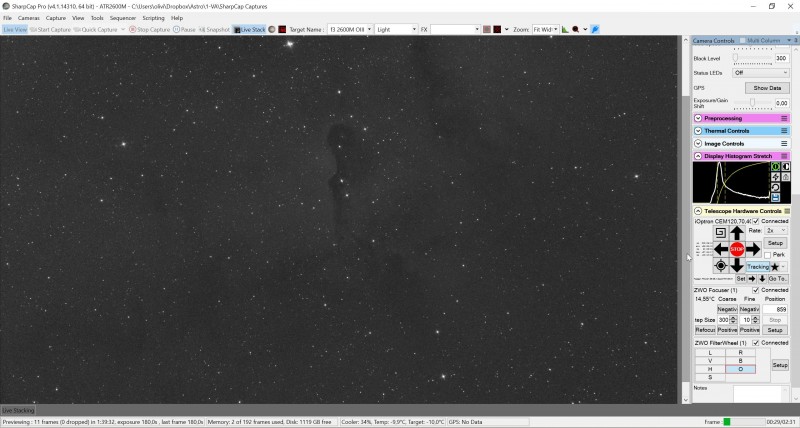Toggle the Park checkbox
The height and width of the screenshot is (428, 800).
tap(767, 255)
